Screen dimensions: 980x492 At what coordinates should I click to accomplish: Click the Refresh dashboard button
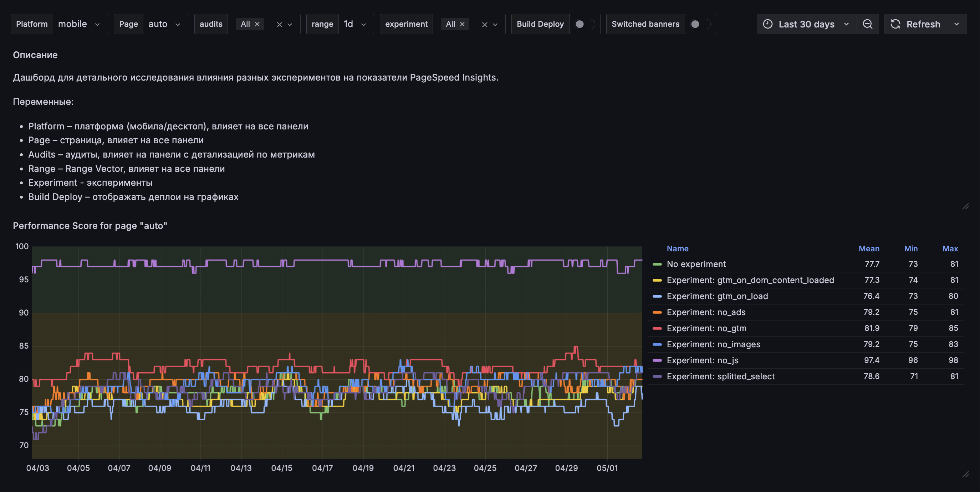click(x=915, y=24)
